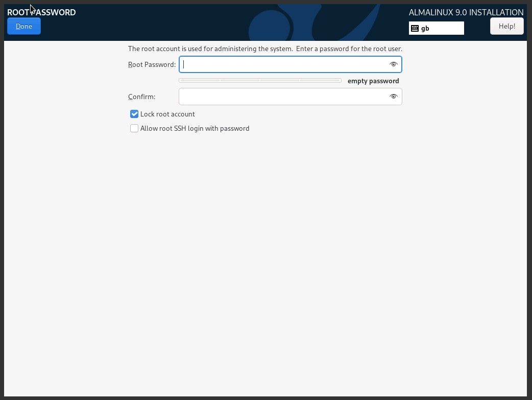Uncheck Lock root account

tap(134, 114)
